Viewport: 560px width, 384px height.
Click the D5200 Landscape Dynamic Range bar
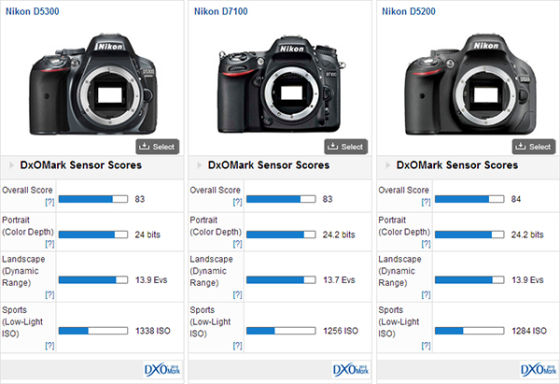[470, 280]
